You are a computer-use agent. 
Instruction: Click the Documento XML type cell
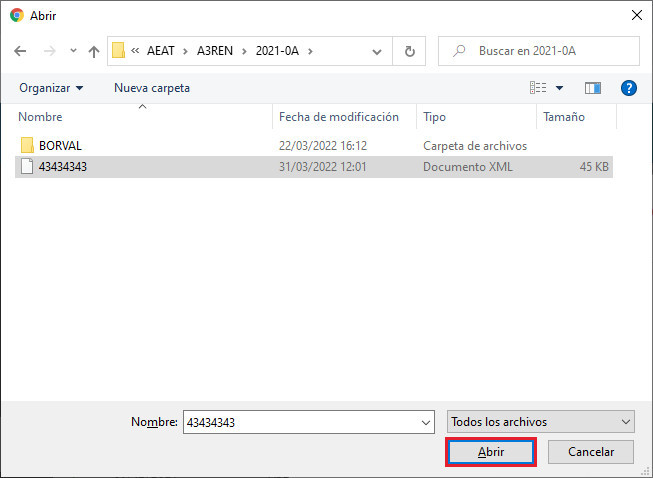click(x=468, y=167)
